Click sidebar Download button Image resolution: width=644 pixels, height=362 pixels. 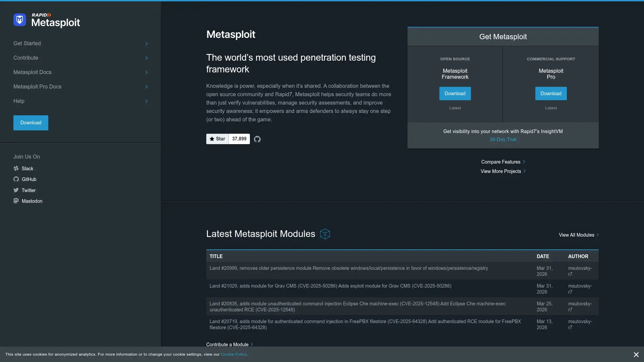(x=31, y=123)
